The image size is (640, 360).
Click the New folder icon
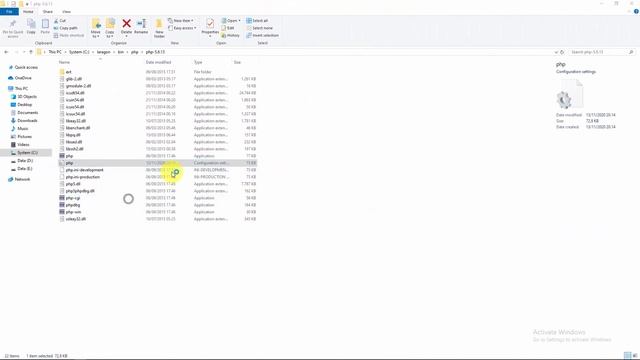[159, 24]
